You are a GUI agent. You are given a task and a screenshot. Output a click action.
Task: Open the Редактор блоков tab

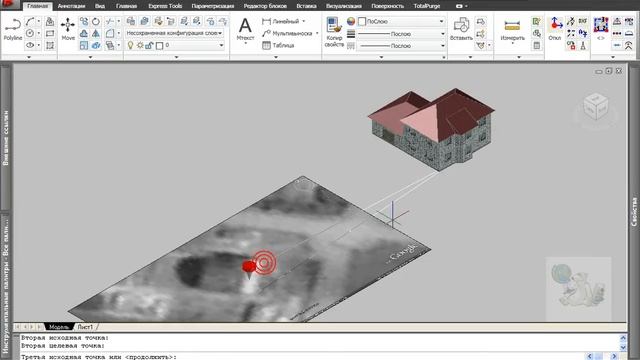click(x=265, y=6)
